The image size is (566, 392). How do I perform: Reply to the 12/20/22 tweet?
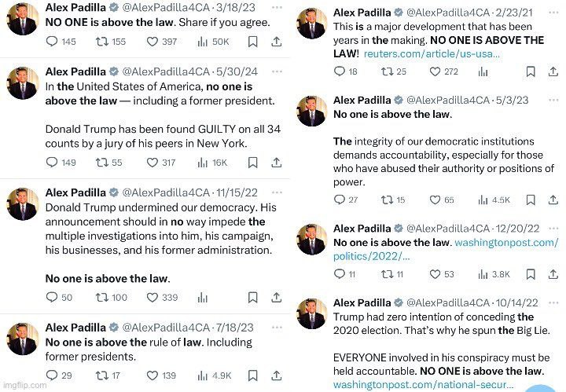[x=340, y=273]
